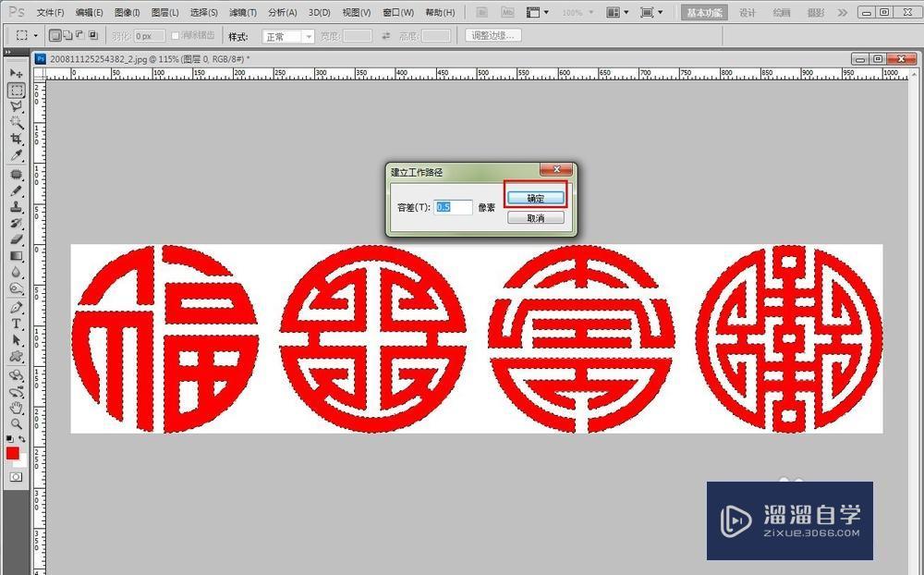Select the Crop tool
This screenshot has height=575, width=924.
pos(16,140)
